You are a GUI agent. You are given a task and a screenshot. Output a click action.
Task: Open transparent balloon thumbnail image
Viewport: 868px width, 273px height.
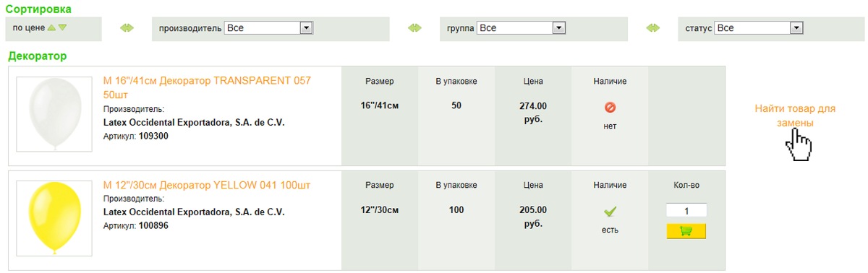click(x=54, y=114)
